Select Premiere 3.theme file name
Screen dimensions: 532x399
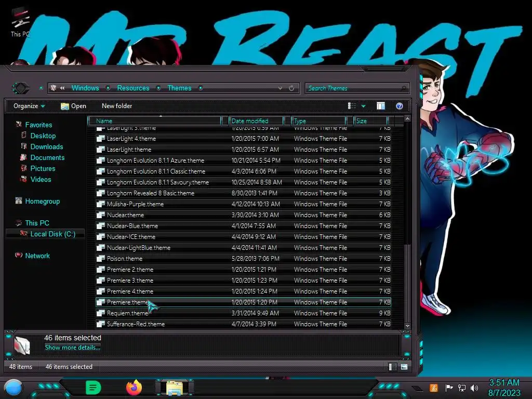pos(130,280)
